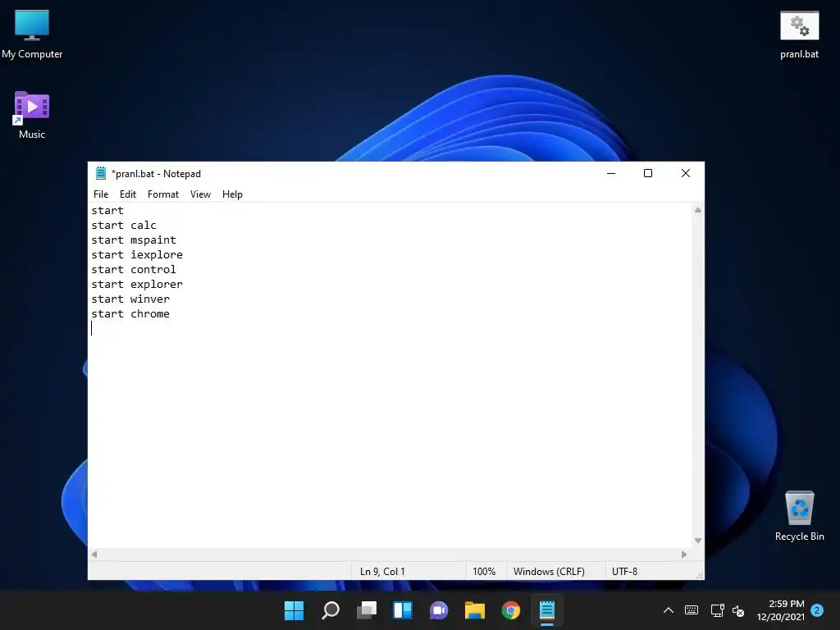Click on the 'start explorer' line
840x630 pixels.
(137, 284)
